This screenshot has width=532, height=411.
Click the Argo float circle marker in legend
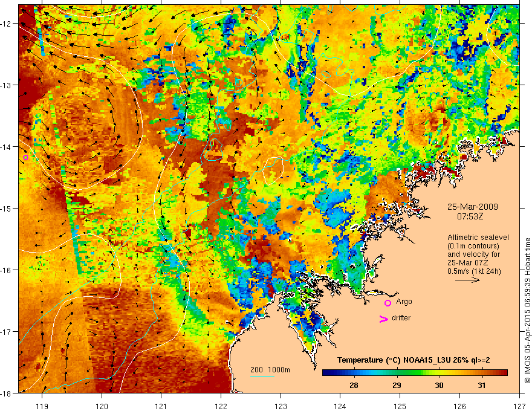(x=388, y=303)
